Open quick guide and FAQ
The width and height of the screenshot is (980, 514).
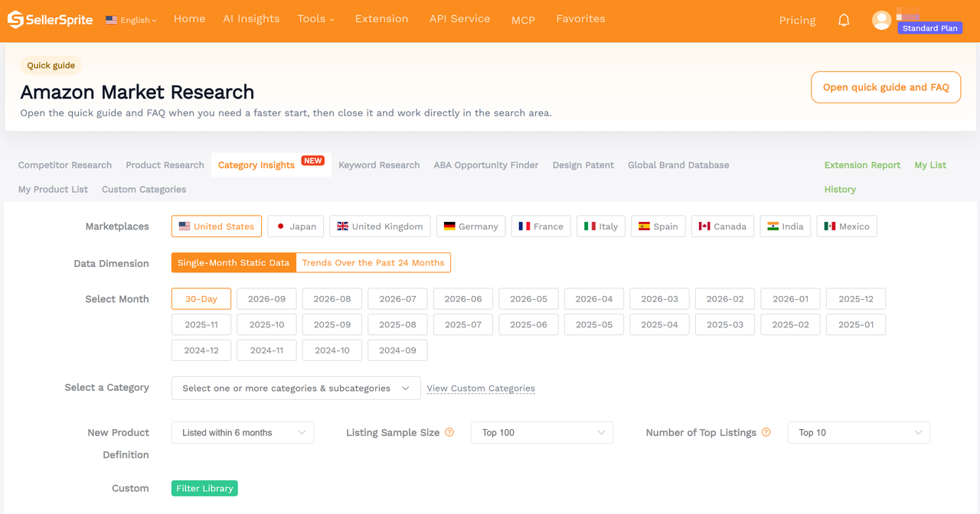coord(886,87)
